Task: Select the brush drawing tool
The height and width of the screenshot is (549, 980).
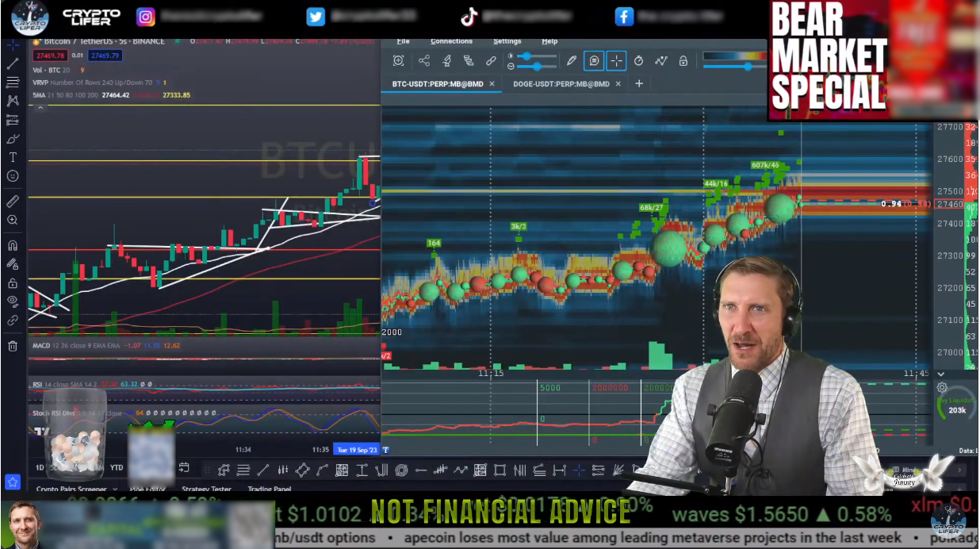Action: click(x=13, y=139)
